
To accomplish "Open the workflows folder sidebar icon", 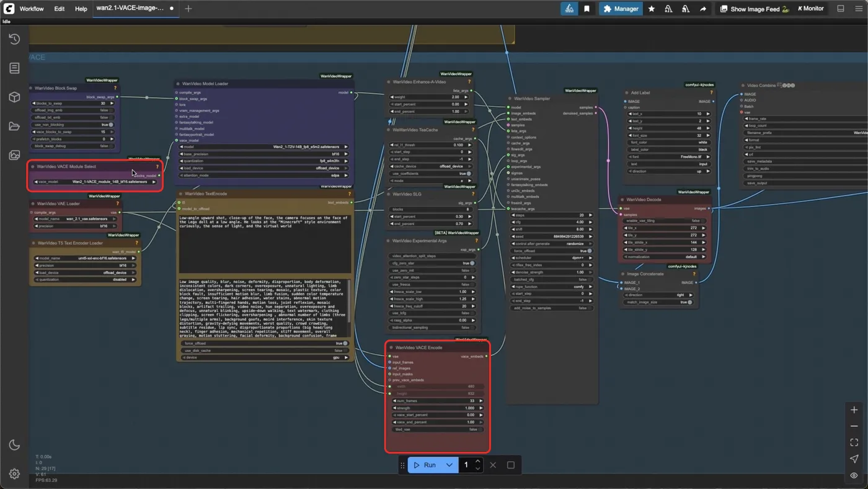I will pos(14,127).
